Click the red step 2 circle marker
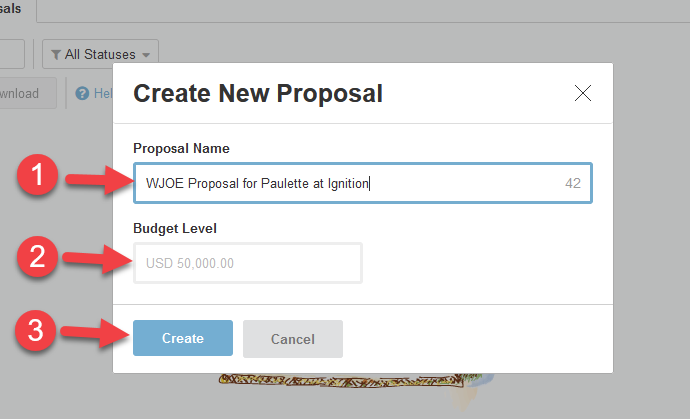Screen dimensions: 690x419 [x=39, y=258]
